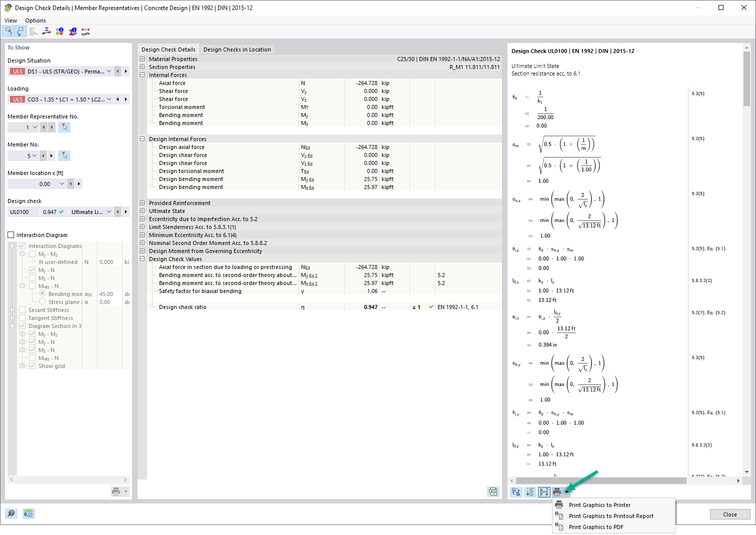Toggle the Interaction Diagrams tree checkbox
This screenshot has height=535, width=756.
coord(22,246)
